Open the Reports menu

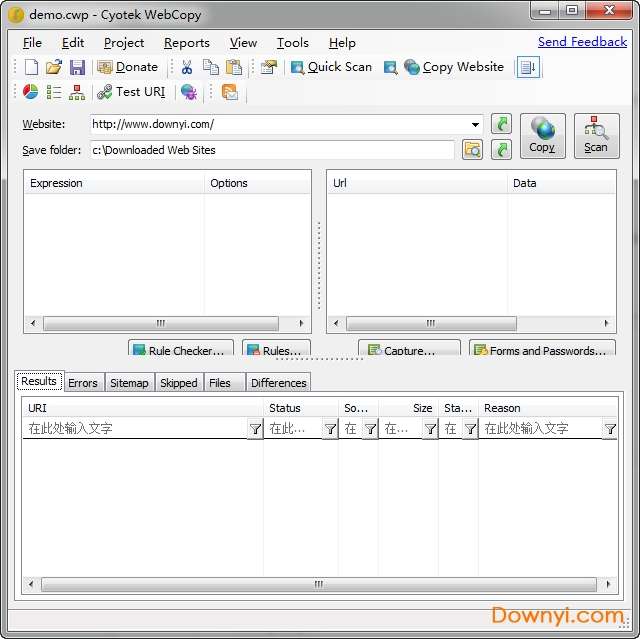pyautogui.click(x=187, y=43)
